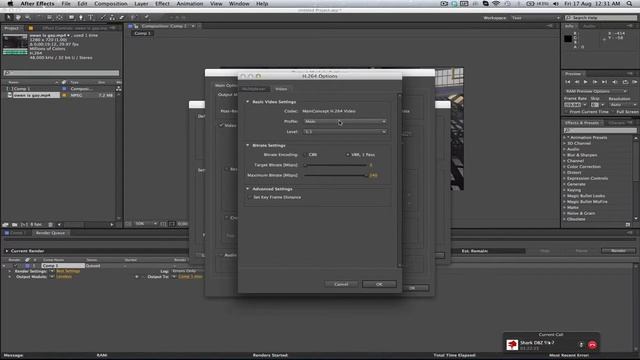
Task: Click Effects & Presets search field
Action: [600, 130]
